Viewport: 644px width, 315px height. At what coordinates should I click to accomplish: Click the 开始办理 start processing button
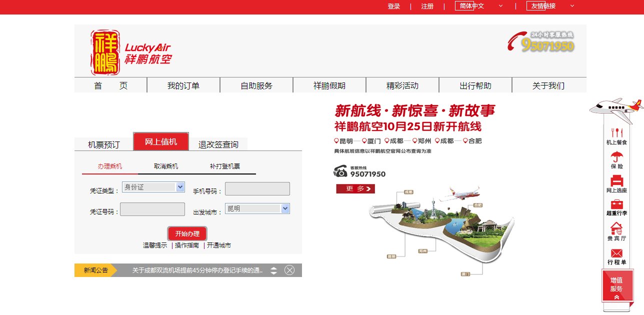[187, 233]
